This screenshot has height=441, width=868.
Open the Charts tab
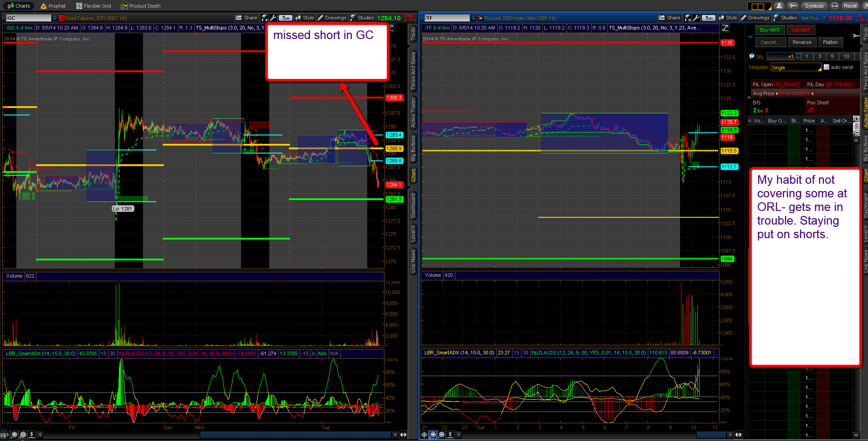[x=19, y=6]
